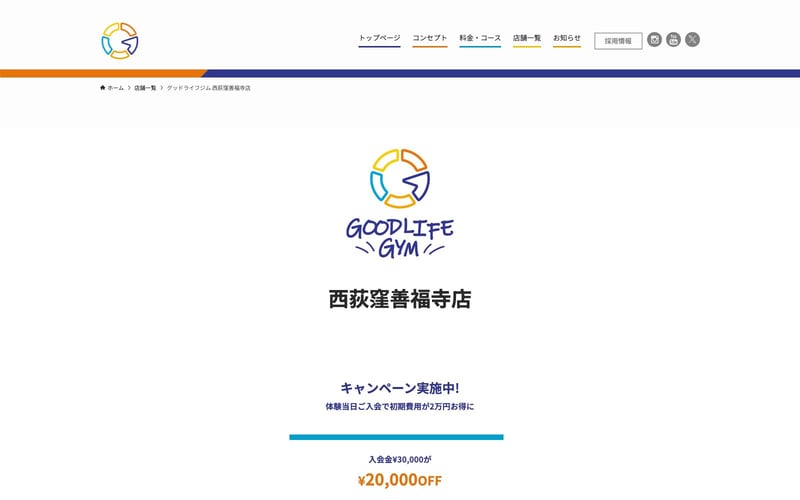Click グッドライフジム 西荻窪善福寺店 breadcrumb text
Viewport: 800px width, 500px height.
click(209, 88)
